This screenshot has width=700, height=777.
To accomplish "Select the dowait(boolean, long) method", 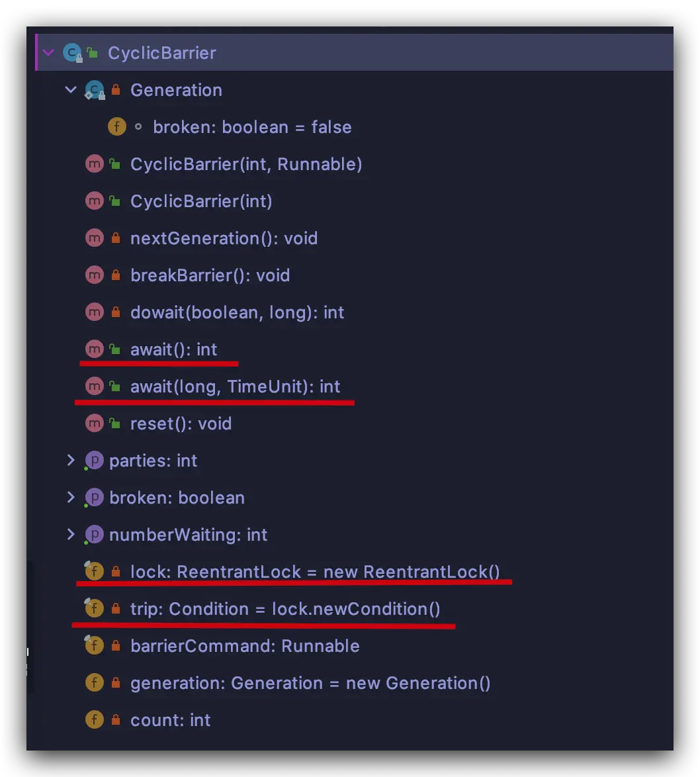I will (237, 312).
